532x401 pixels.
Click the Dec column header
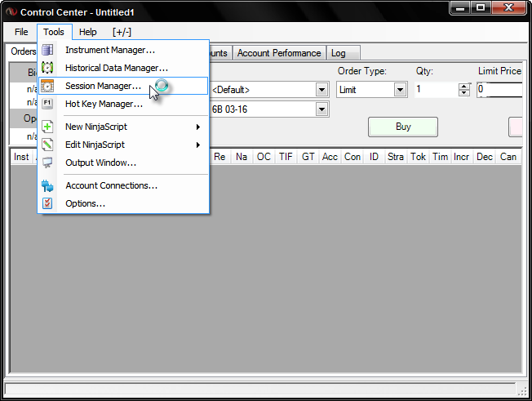click(x=485, y=157)
